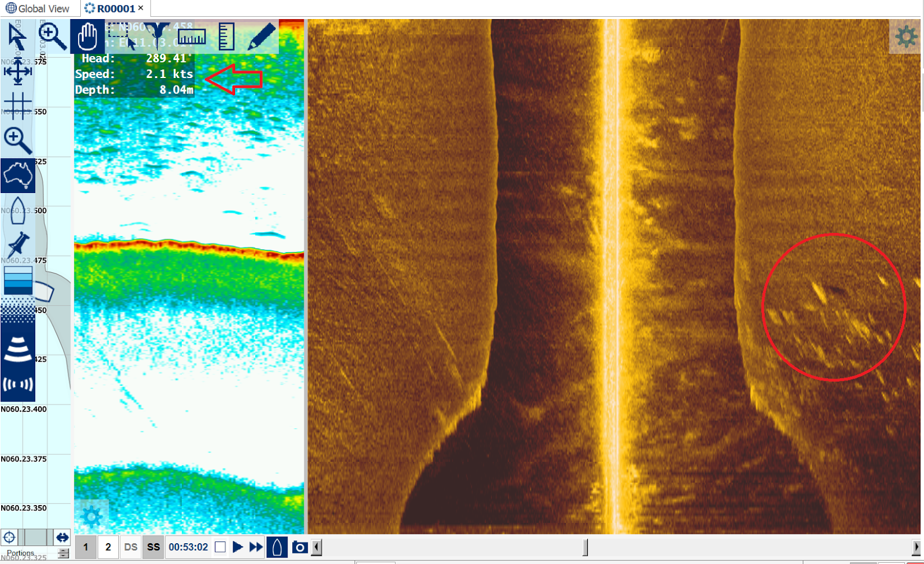Click the Speed 2.1 kts readout

click(x=134, y=74)
